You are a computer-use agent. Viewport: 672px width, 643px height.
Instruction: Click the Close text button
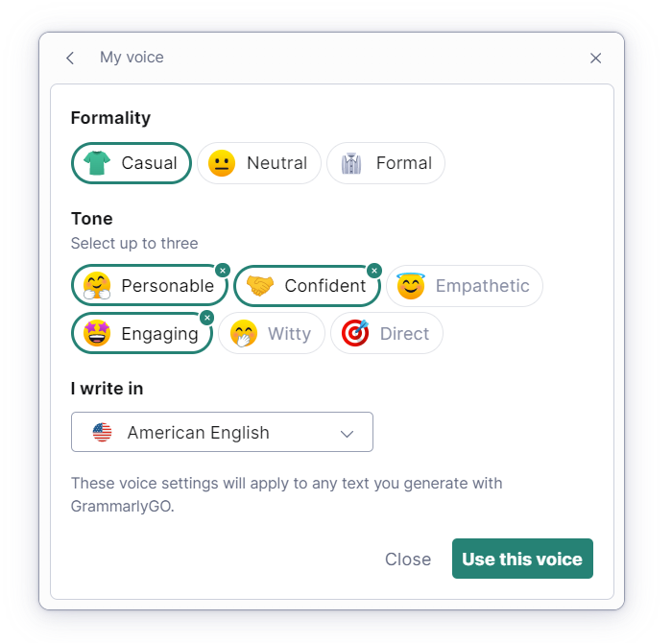click(408, 560)
